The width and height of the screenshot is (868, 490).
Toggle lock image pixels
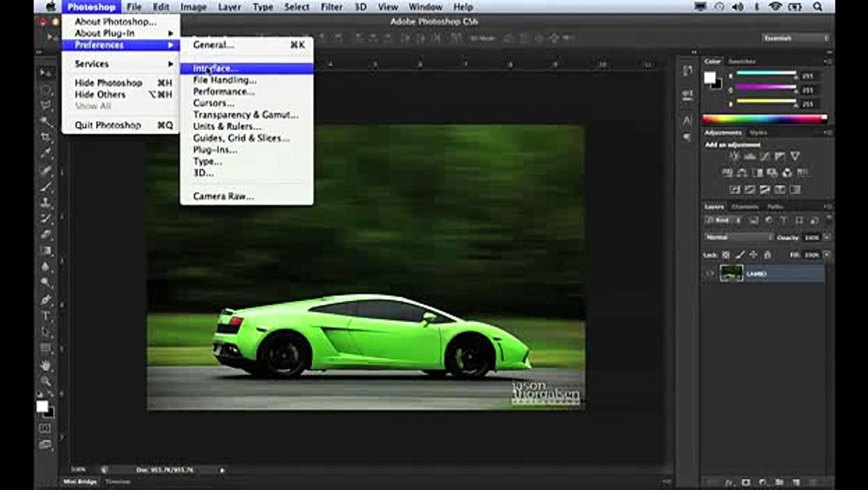(739, 255)
